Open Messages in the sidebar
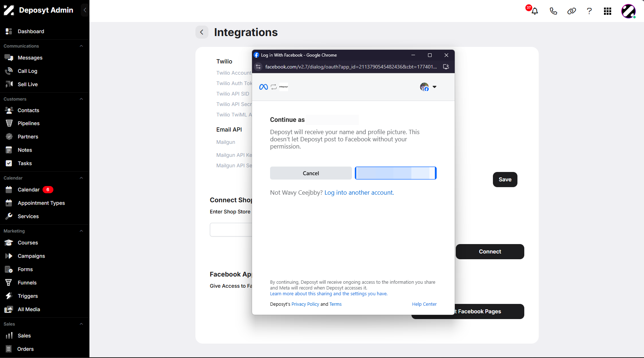644x358 pixels. point(30,58)
